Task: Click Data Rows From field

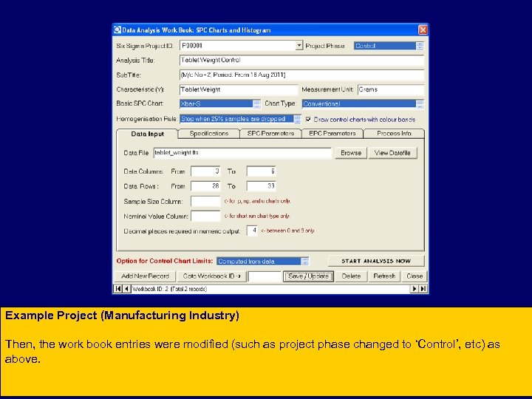Action: [205, 186]
